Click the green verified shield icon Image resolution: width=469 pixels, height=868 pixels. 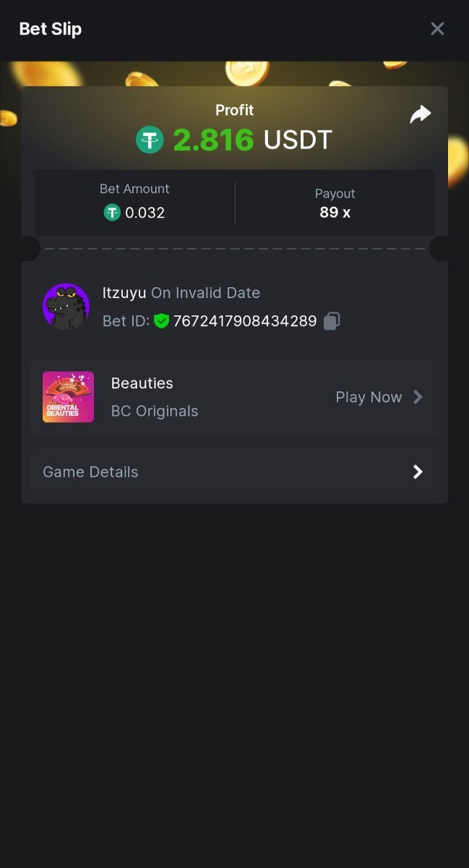[x=161, y=321]
